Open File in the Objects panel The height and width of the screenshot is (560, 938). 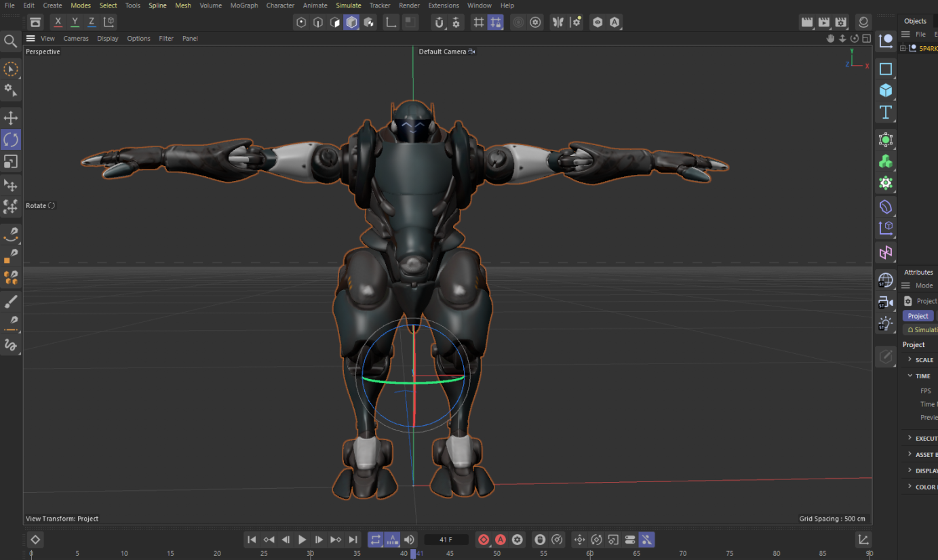coord(921,34)
